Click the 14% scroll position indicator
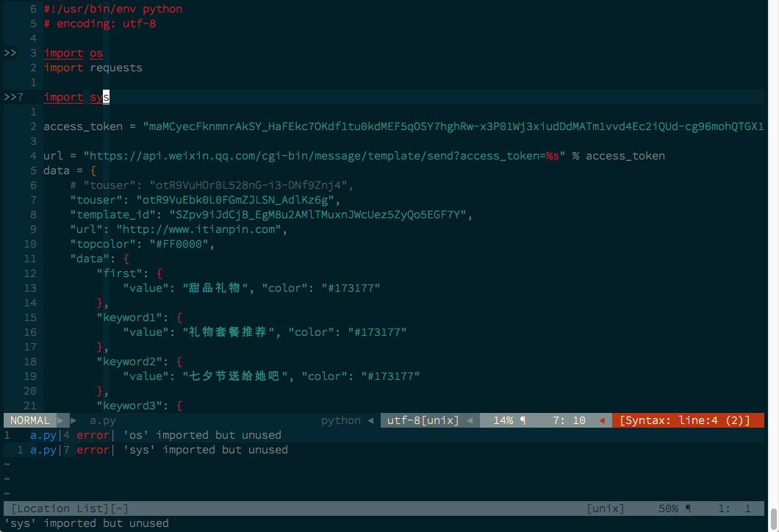The image size is (779, 532). tap(503, 420)
